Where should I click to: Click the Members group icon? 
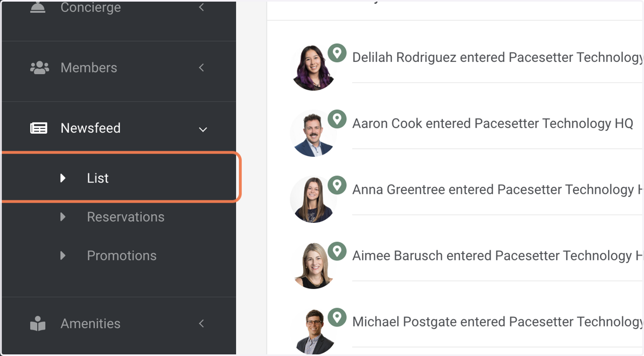coord(39,68)
